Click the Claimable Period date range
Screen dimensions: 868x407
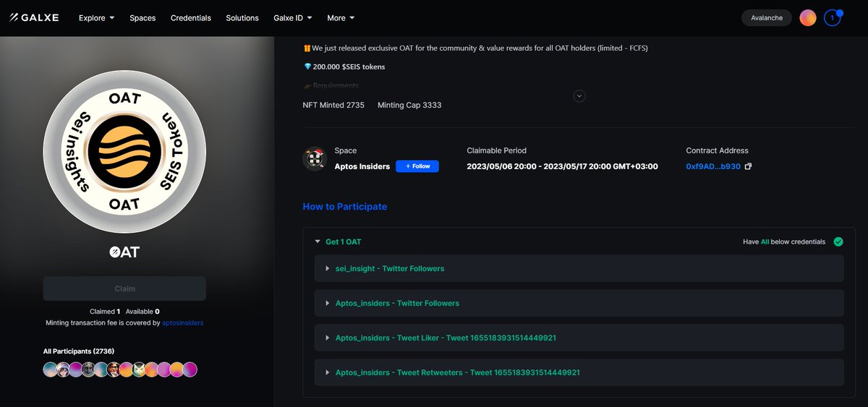[563, 166]
